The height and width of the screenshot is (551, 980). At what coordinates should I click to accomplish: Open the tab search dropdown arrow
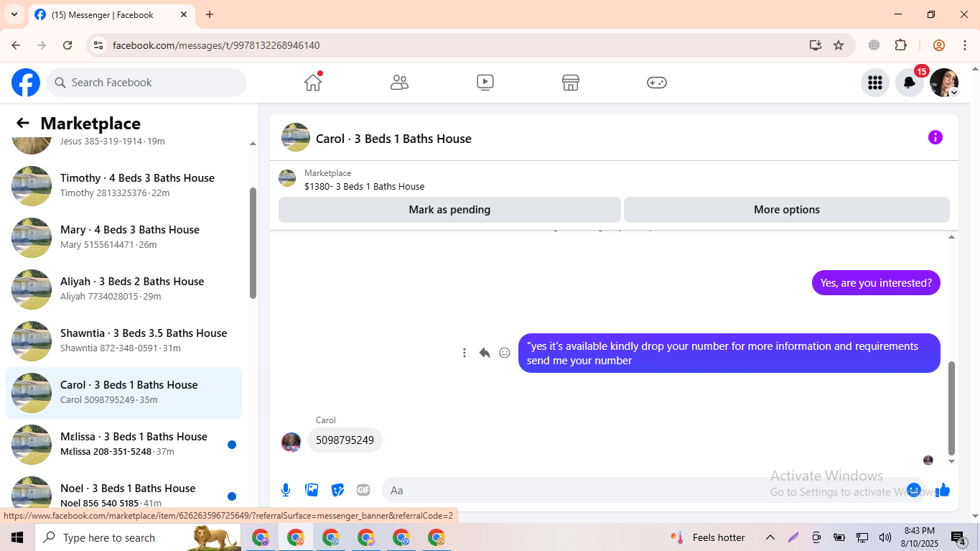click(x=14, y=14)
